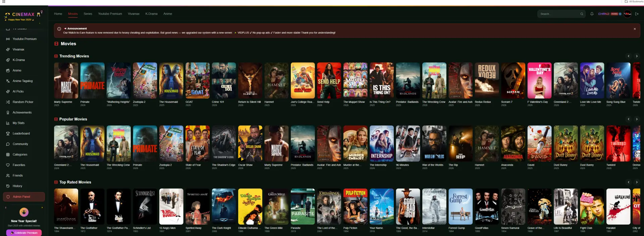Click the search magnifier icon
Viewport: 644px width, 236px height.
pos(582,14)
